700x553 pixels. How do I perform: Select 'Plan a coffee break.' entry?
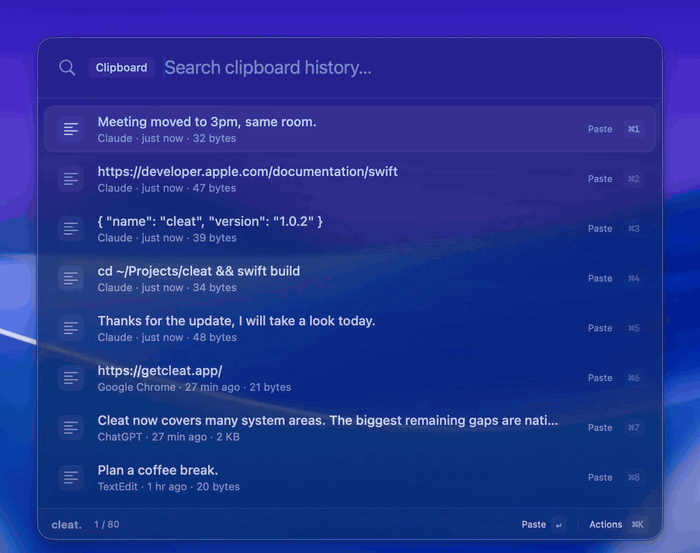pyautogui.click(x=350, y=478)
